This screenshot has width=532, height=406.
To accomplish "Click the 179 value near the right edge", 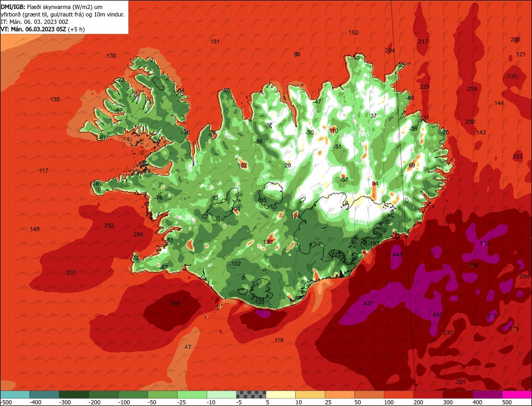I will (x=514, y=329).
